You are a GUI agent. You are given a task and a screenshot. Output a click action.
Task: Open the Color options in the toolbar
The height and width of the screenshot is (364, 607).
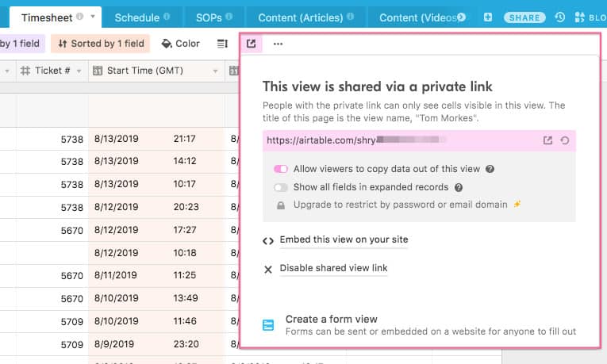pos(181,44)
